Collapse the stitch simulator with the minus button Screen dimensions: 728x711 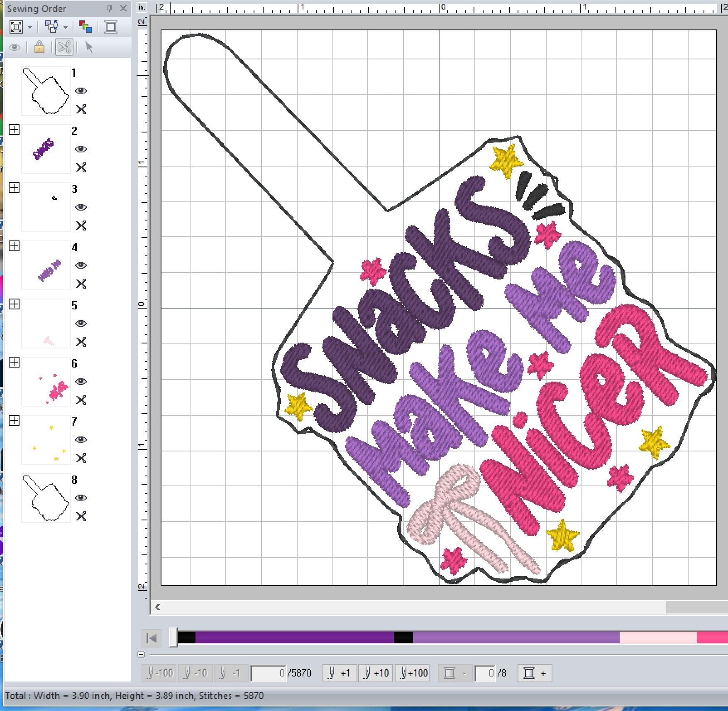[x=141, y=655]
